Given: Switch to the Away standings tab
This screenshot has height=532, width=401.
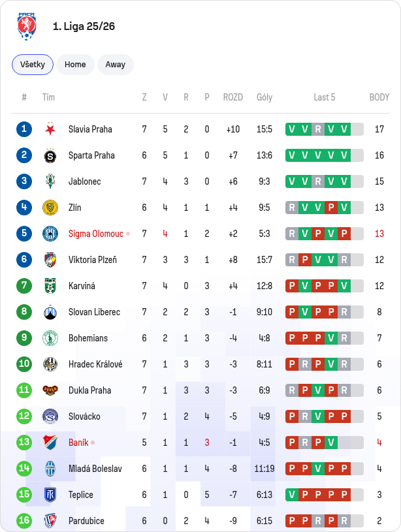Looking at the screenshot, I should point(116,65).
